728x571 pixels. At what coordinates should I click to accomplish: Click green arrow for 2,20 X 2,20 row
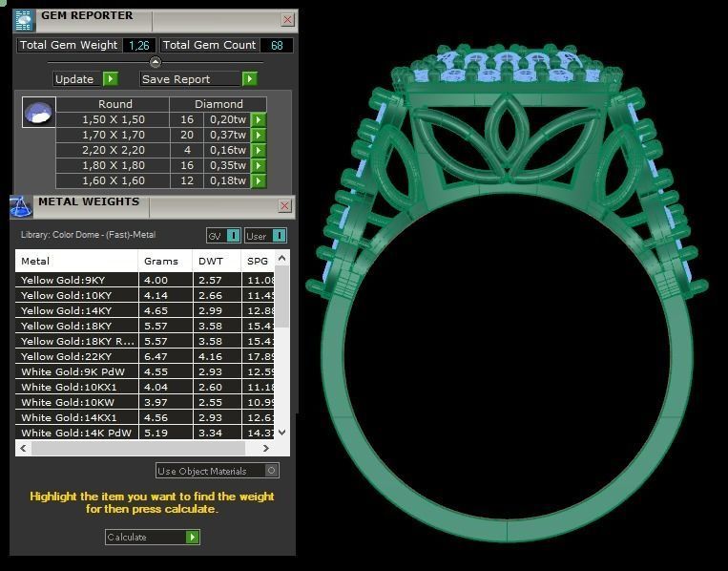pyautogui.click(x=259, y=151)
